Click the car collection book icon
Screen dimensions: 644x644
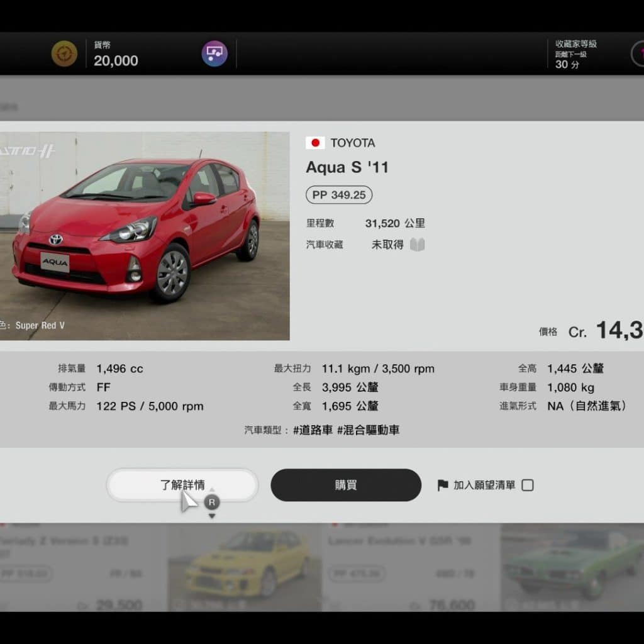(x=418, y=245)
